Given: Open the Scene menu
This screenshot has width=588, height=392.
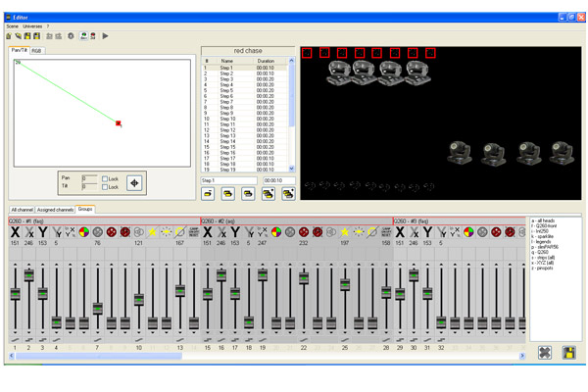Looking at the screenshot, I should coord(12,25).
